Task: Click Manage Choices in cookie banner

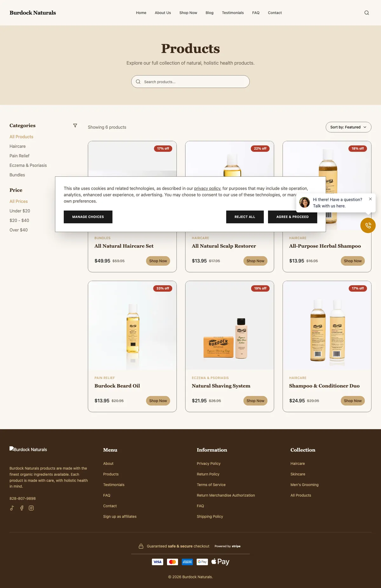Action: (88, 217)
